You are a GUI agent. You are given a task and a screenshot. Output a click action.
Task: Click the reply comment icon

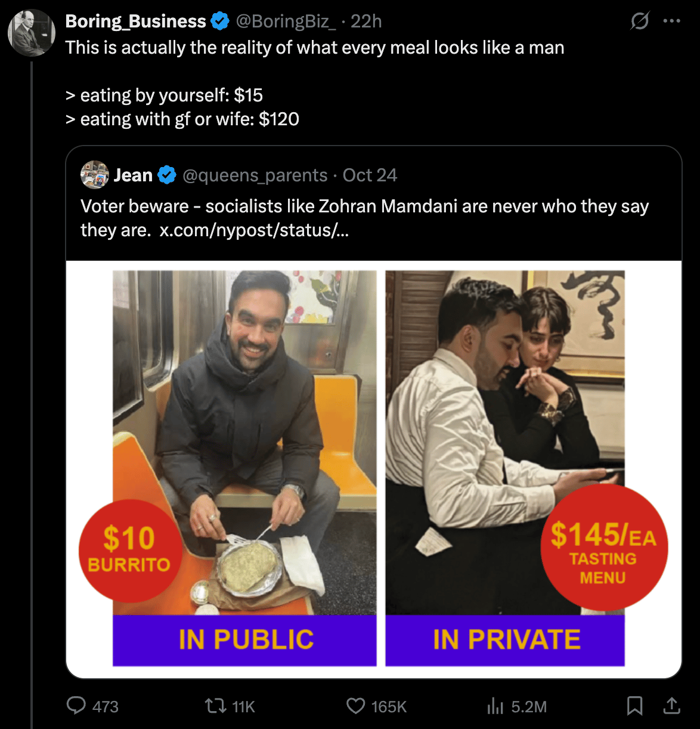[76, 706]
